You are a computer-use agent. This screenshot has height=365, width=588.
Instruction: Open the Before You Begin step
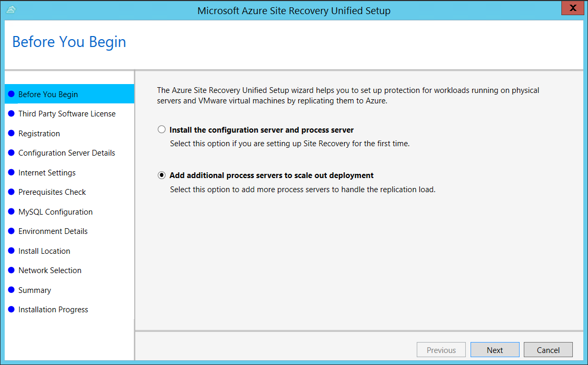(x=48, y=95)
